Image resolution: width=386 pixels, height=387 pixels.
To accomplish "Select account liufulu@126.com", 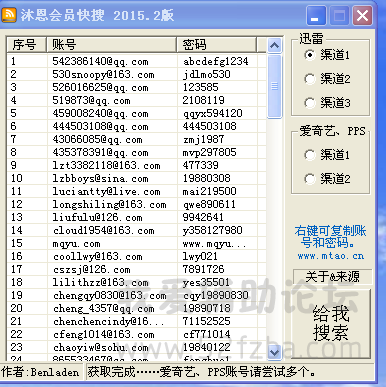I will point(97,217).
